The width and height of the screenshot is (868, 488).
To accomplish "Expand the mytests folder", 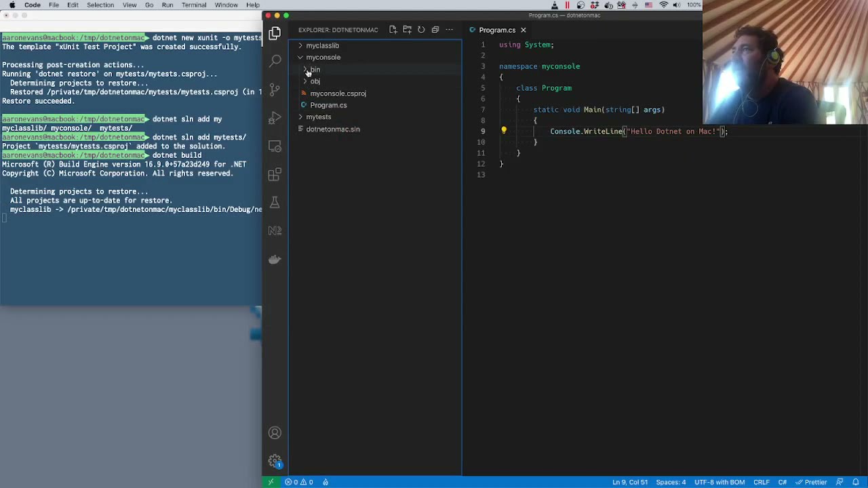I will pyautogui.click(x=319, y=117).
